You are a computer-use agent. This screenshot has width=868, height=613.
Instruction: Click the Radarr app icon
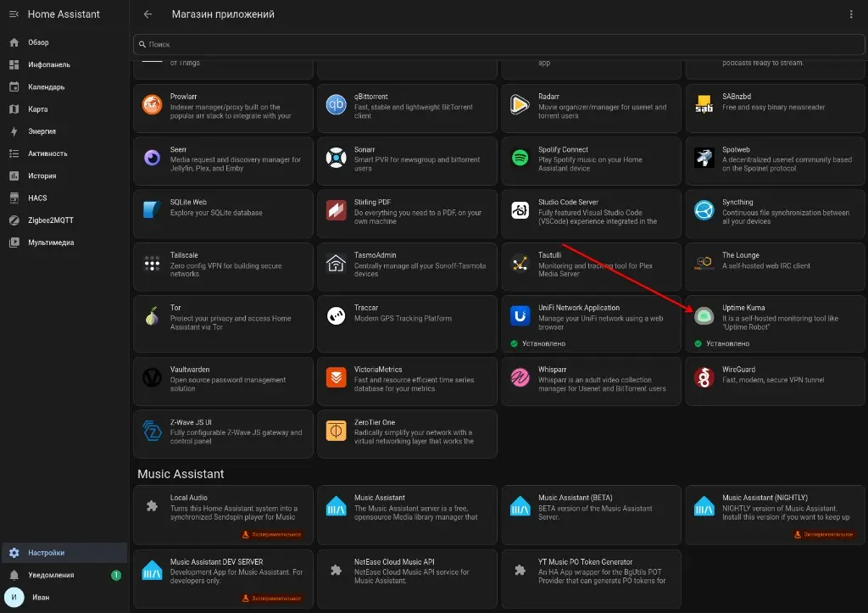tap(520, 104)
